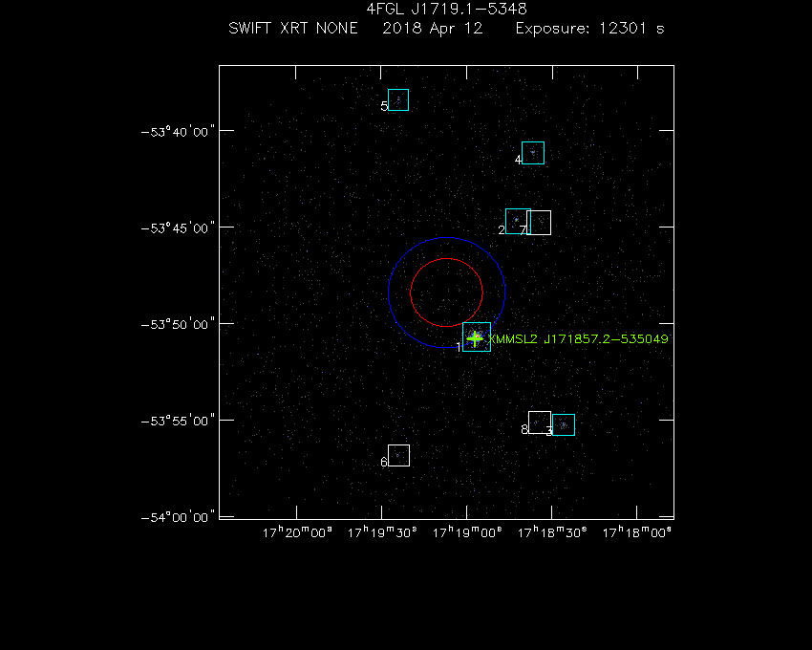Click the -53°55'00" declination axis label
Viewport: 812px width, 650px height.
pyautogui.click(x=178, y=421)
